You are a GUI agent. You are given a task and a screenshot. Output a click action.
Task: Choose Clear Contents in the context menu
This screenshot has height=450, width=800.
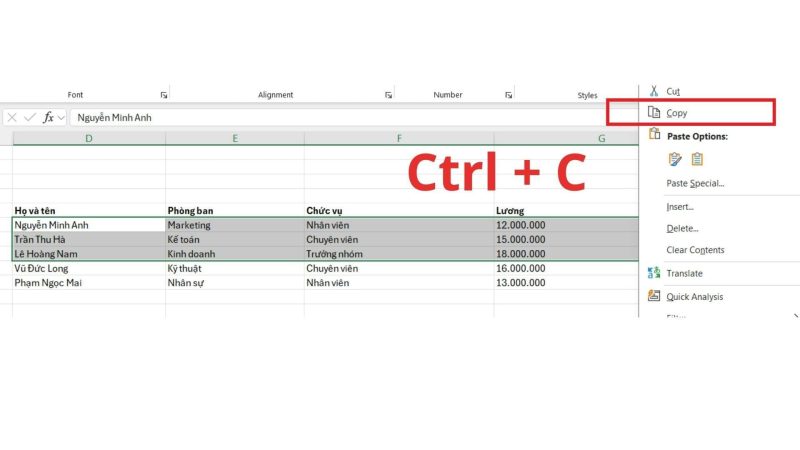coord(695,250)
